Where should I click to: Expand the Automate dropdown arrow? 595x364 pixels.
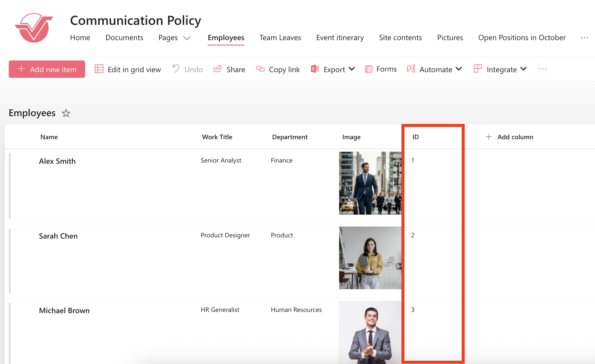459,69
